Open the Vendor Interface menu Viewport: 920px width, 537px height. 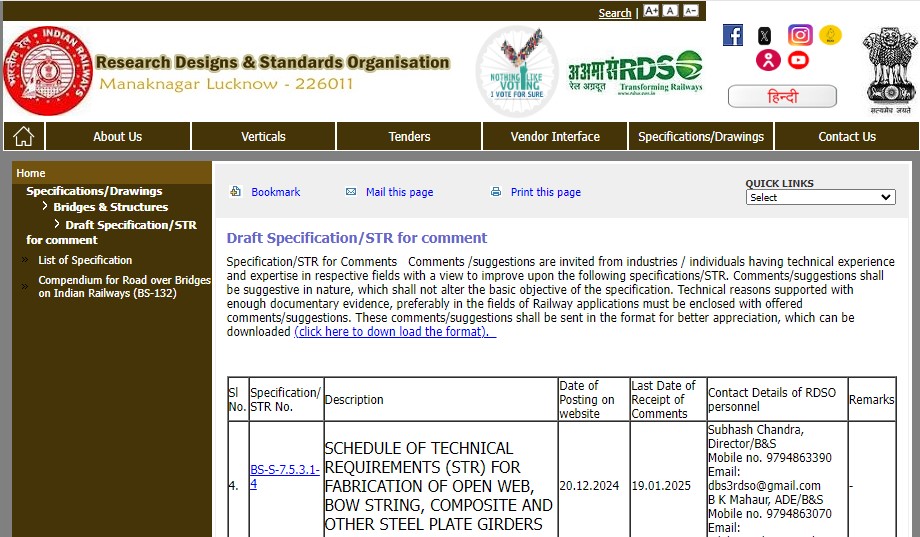[555, 137]
